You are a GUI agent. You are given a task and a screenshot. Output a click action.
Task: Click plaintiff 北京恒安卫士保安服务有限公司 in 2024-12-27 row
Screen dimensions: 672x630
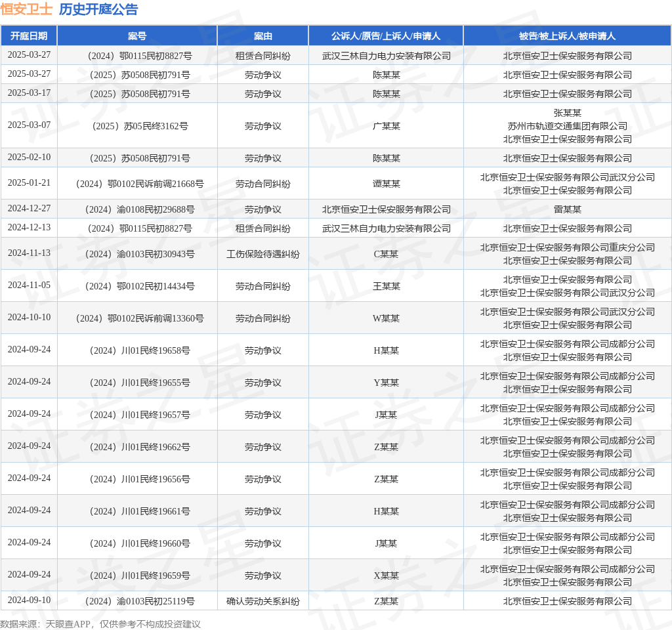(x=386, y=209)
